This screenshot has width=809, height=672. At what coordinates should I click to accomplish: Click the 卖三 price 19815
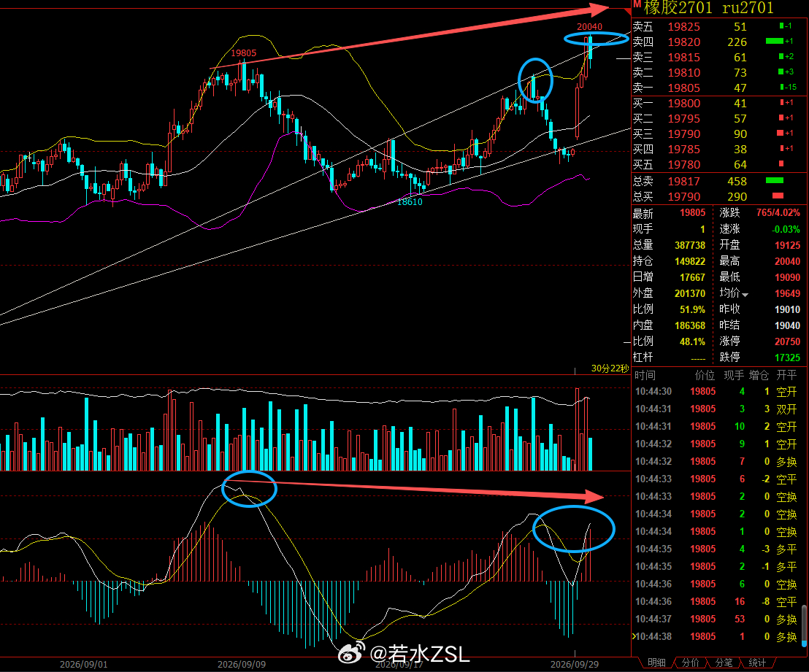click(683, 57)
